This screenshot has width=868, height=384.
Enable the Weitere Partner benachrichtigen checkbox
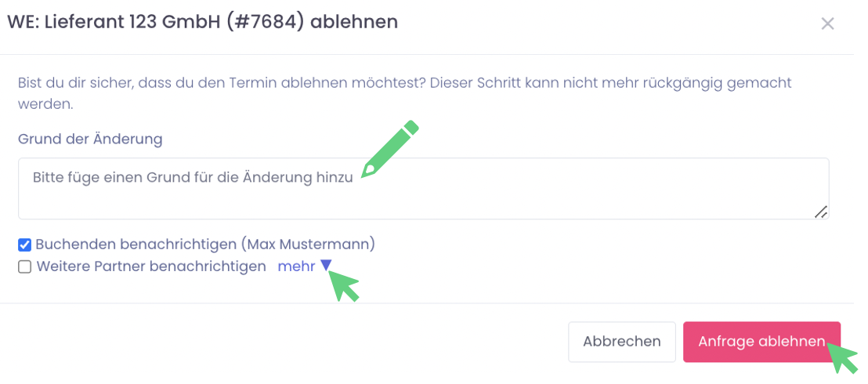pyautogui.click(x=25, y=266)
